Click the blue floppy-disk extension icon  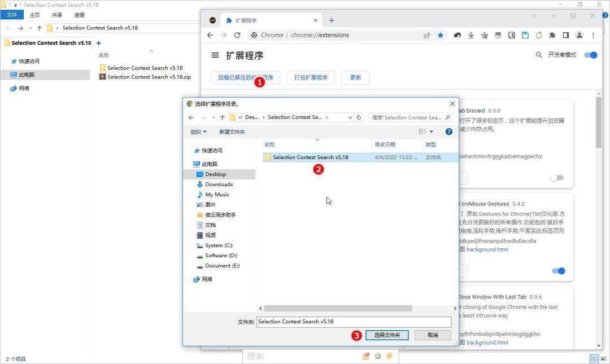point(525,36)
